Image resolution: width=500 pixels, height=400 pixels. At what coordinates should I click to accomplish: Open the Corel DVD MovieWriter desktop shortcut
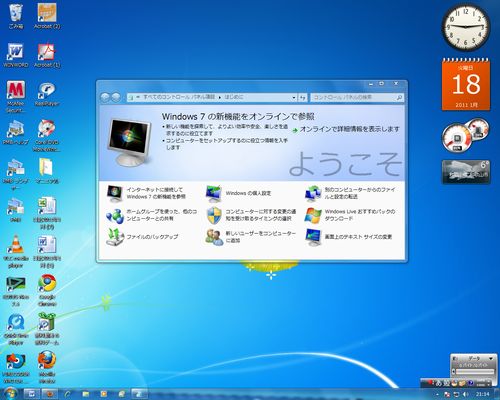point(47,136)
